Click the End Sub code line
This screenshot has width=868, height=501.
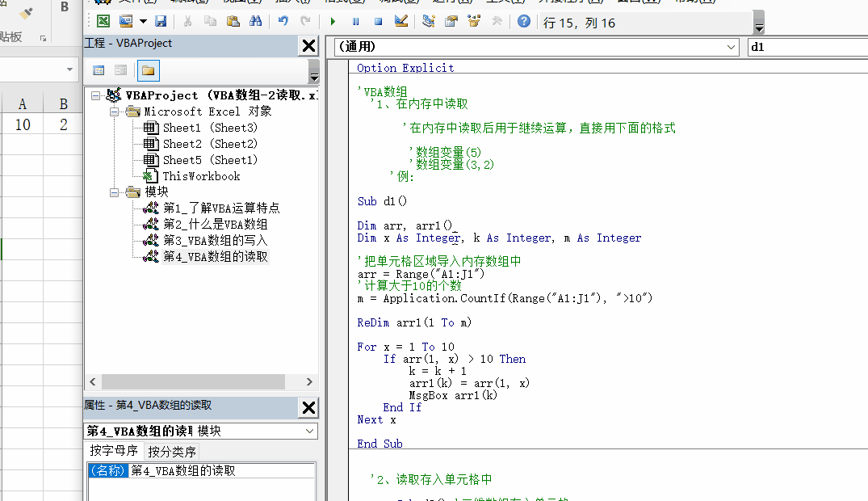(x=379, y=443)
